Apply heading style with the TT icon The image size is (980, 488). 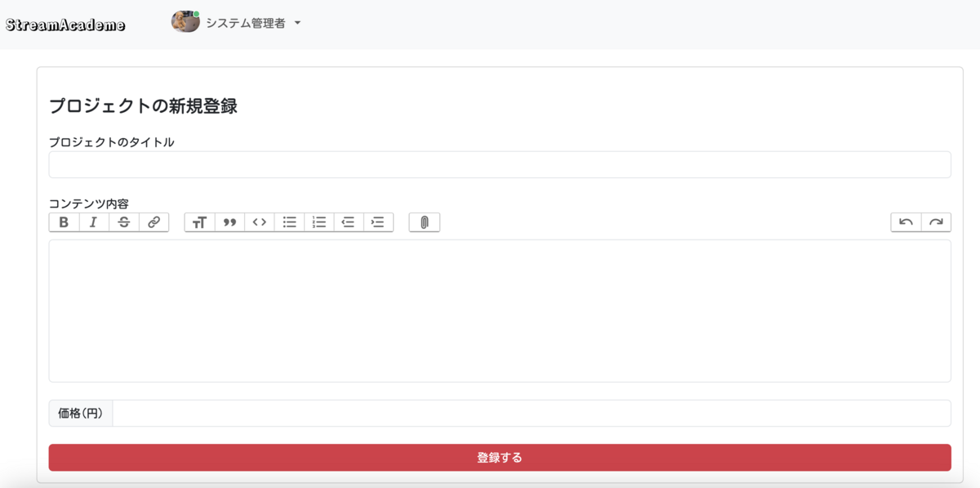click(x=200, y=222)
